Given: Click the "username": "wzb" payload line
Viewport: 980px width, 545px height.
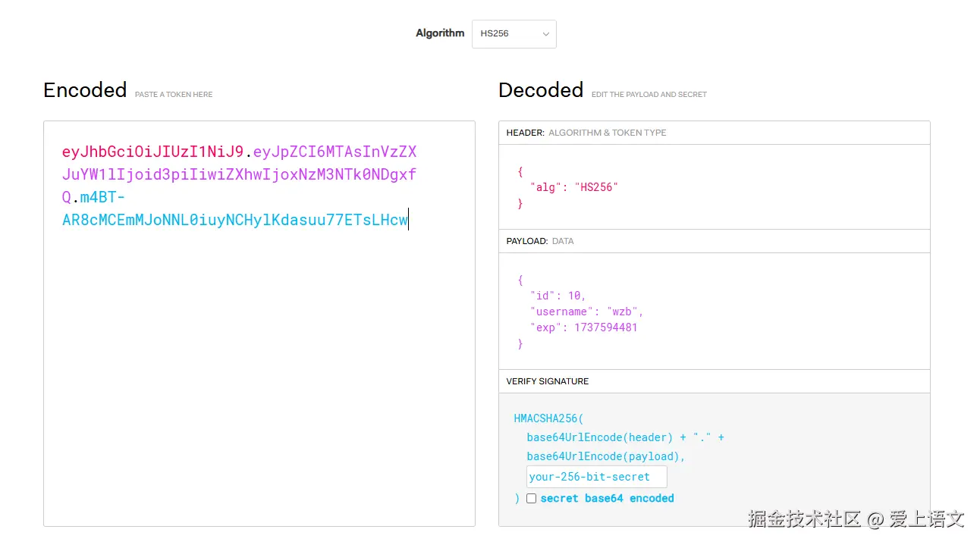Looking at the screenshot, I should (586, 312).
